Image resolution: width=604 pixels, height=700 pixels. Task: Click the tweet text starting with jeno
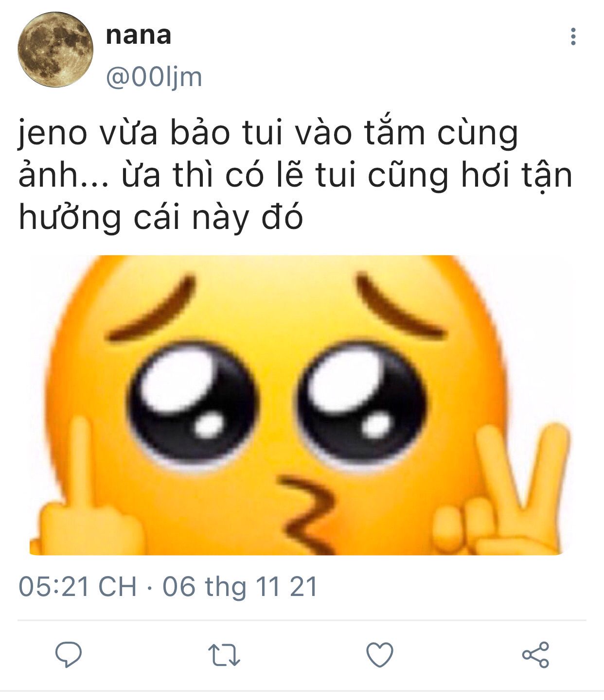coord(295,175)
